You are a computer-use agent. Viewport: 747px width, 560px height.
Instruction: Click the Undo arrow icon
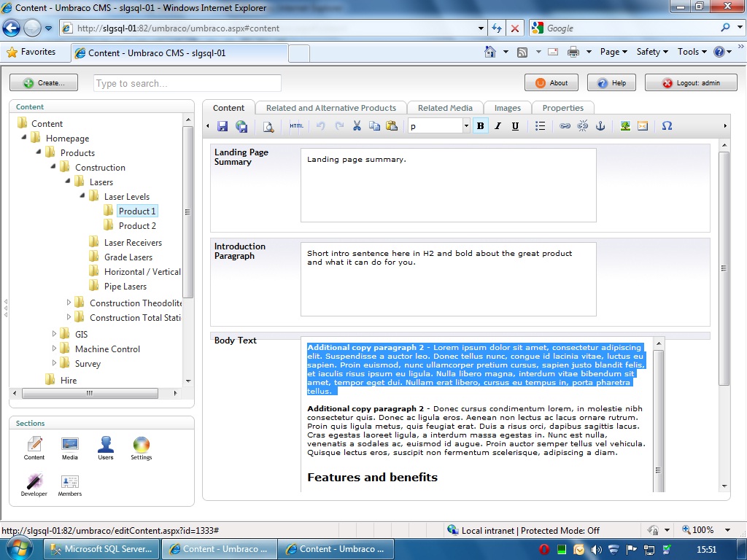(321, 125)
